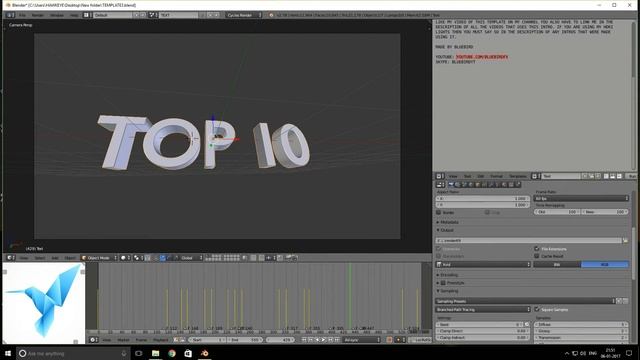Click the Info editor type icon in top bar
Image resolution: width=640 pixels, height=360 pixels.
tap(10, 15)
